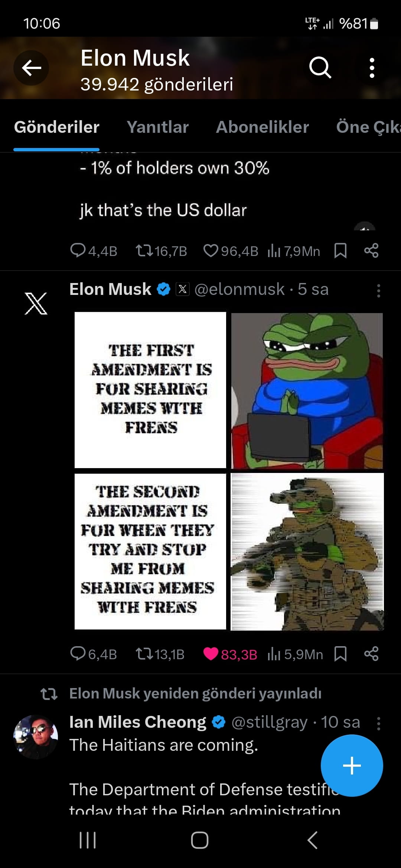This screenshot has width=401, height=868.
Task: Switch to the Yanıtlar tab
Action: (158, 127)
